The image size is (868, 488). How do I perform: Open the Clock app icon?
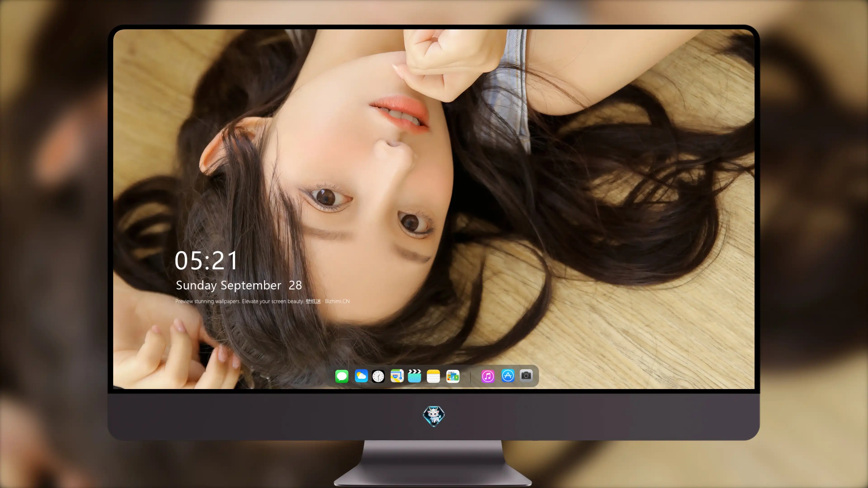point(378,376)
